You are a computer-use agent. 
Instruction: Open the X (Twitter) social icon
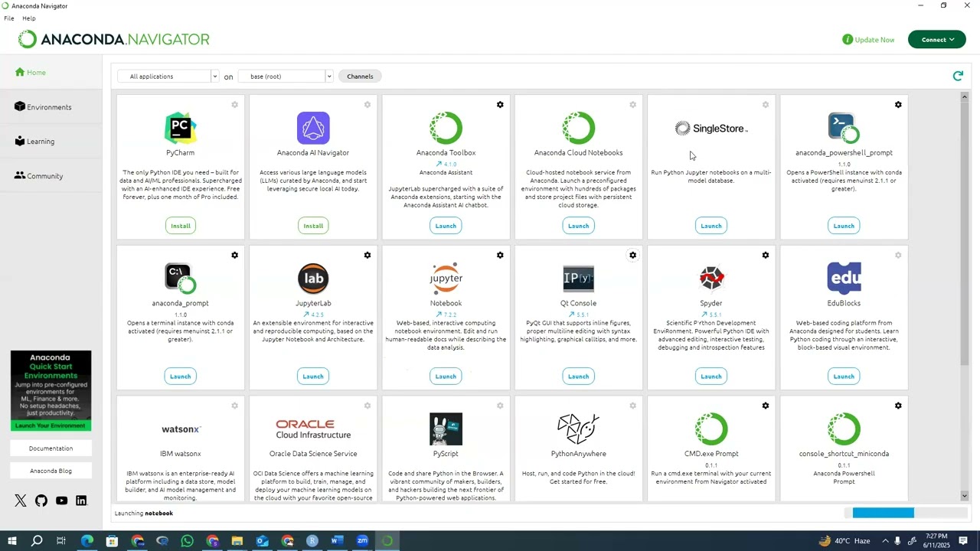pyautogui.click(x=21, y=500)
